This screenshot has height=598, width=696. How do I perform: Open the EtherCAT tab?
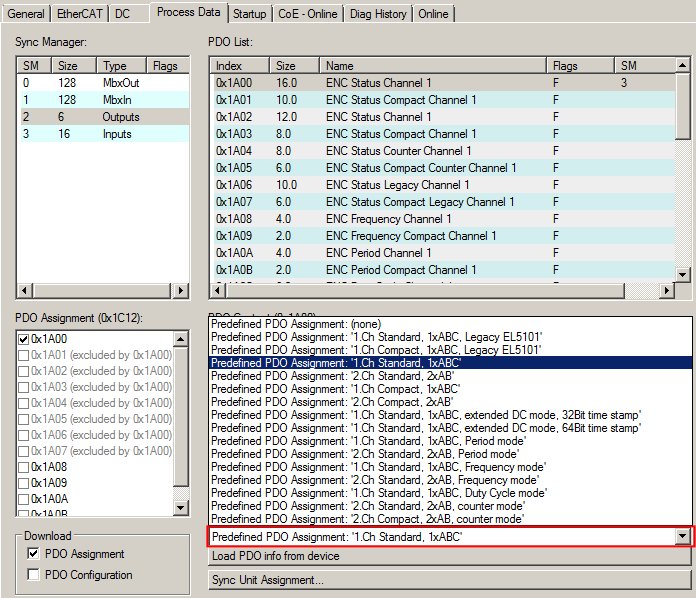[x=79, y=14]
